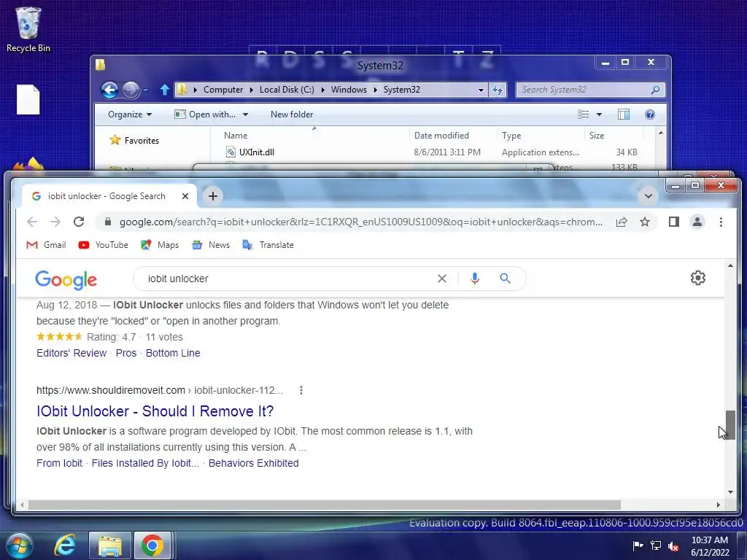Bookmark this page with the star

[645, 222]
